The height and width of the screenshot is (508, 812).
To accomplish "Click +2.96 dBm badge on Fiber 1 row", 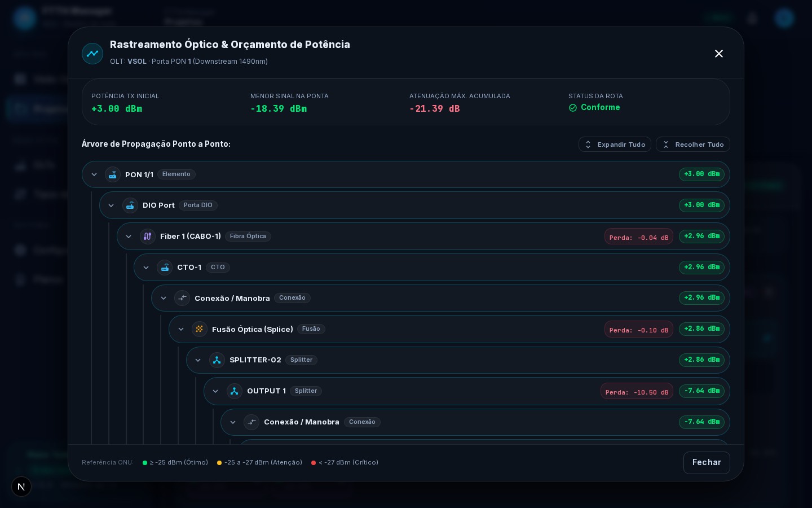I will coord(701,237).
